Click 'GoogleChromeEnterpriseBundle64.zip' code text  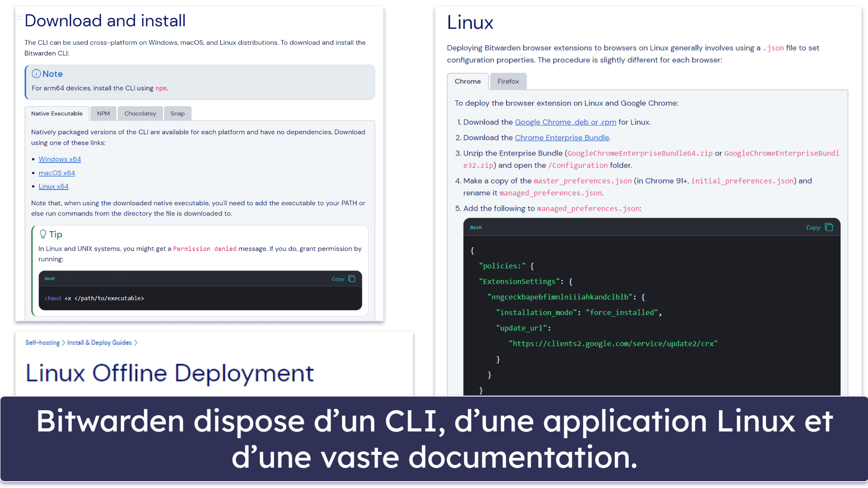coord(640,153)
